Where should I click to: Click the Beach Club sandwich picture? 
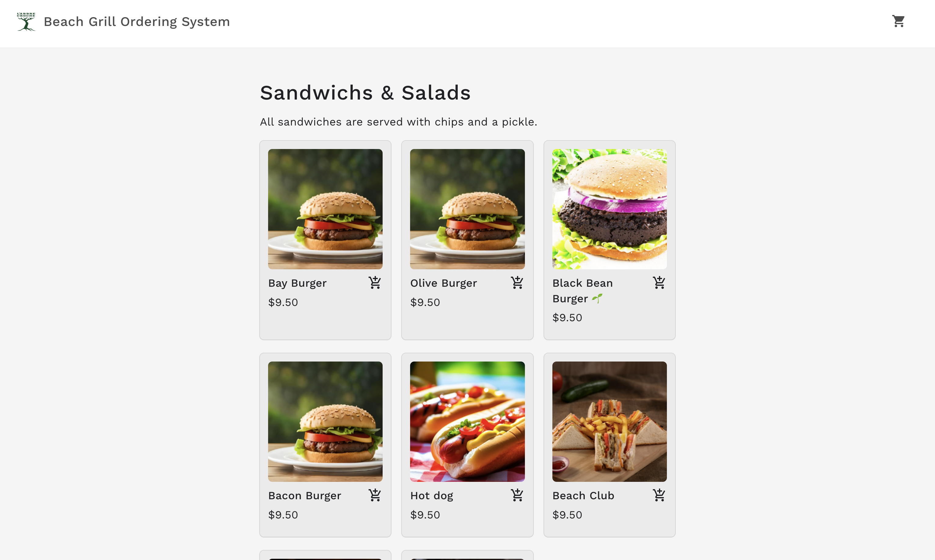click(x=609, y=421)
